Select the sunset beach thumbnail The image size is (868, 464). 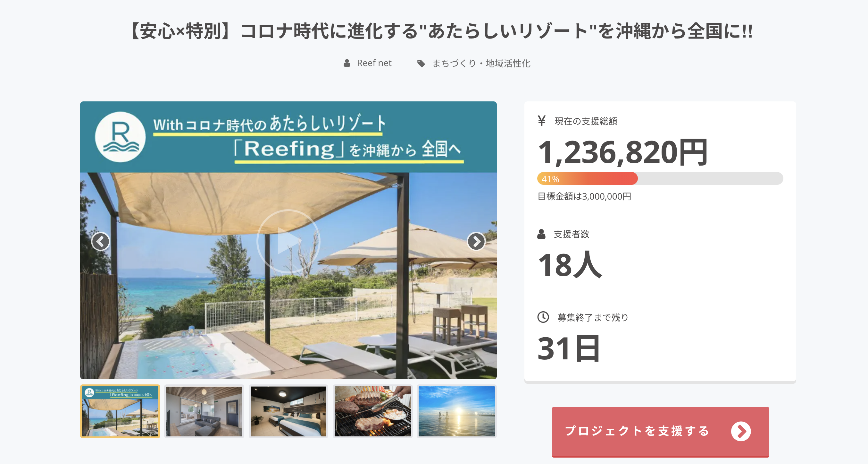(456, 411)
